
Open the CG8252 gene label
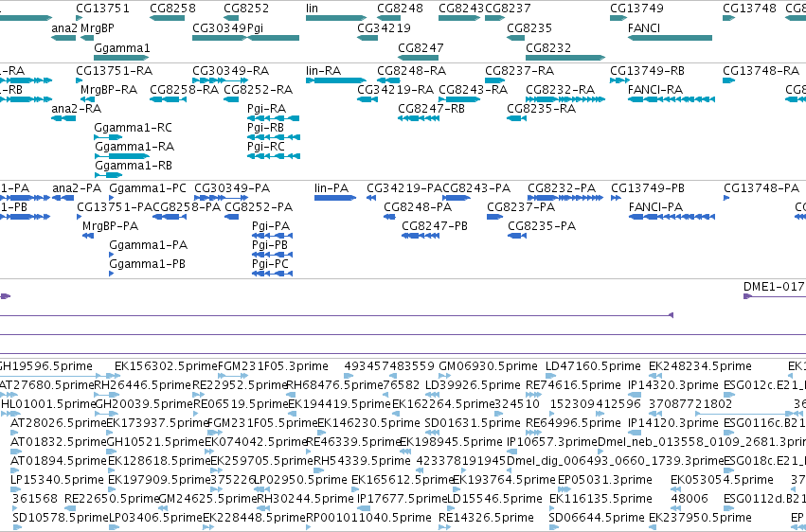click(x=246, y=9)
